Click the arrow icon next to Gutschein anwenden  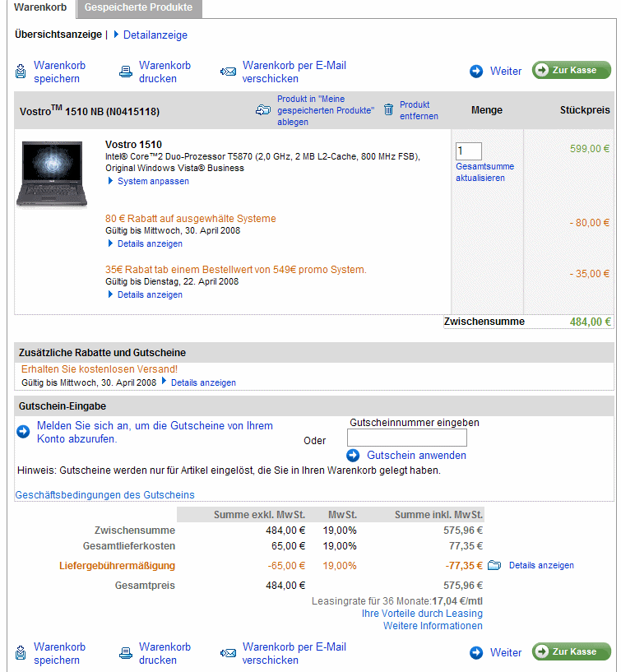(353, 455)
